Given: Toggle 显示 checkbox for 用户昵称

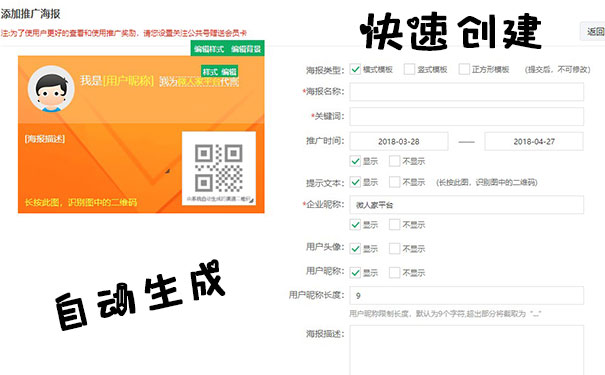Looking at the screenshot, I should (355, 273).
